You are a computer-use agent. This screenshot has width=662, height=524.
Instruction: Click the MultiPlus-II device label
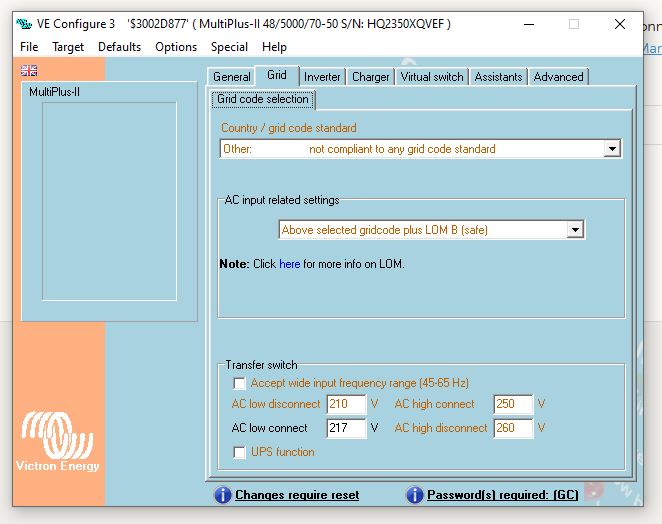point(54,92)
